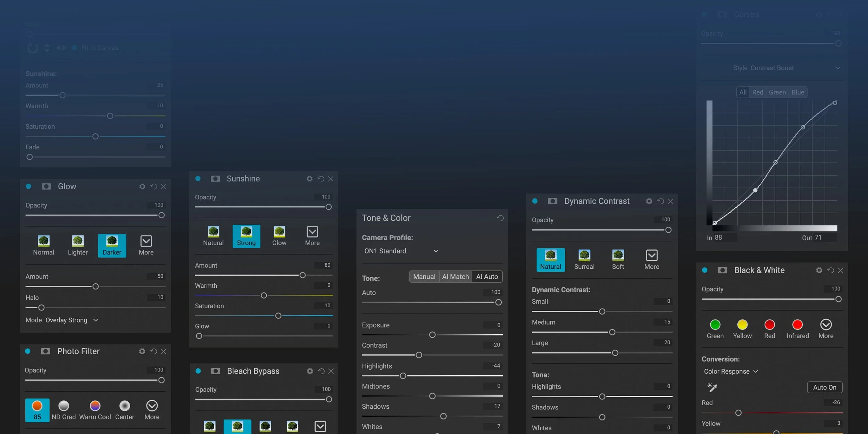The image size is (868, 434).
Task: Select the Darker glow preset
Action: coord(112,246)
